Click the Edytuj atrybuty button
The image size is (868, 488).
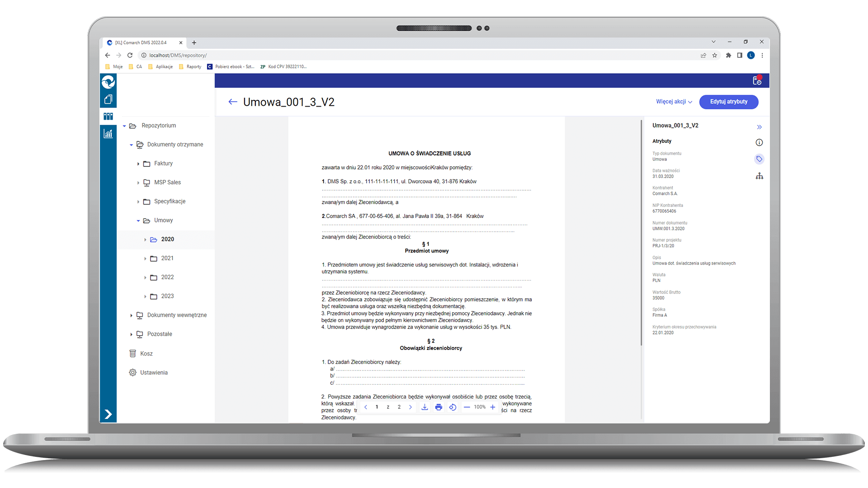tap(729, 102)
